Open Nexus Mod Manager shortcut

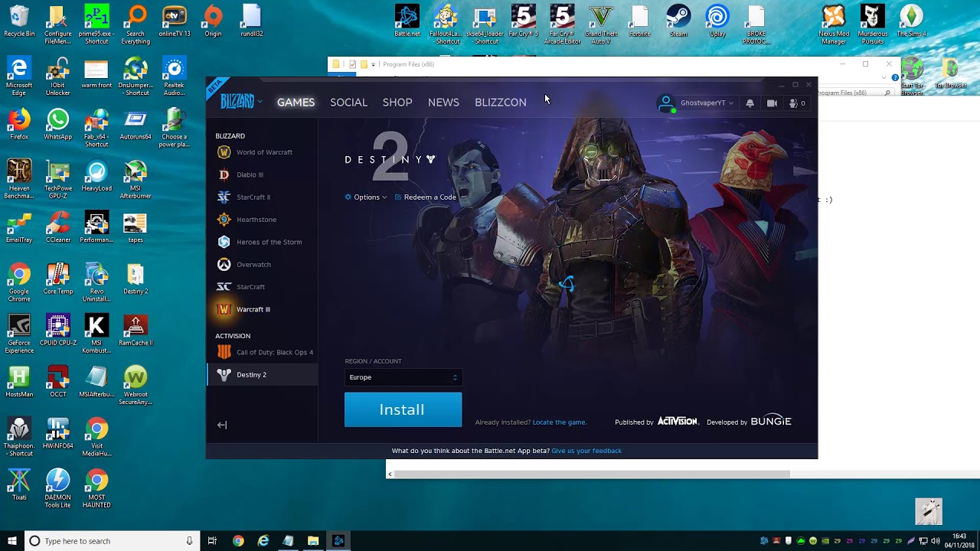834,24
